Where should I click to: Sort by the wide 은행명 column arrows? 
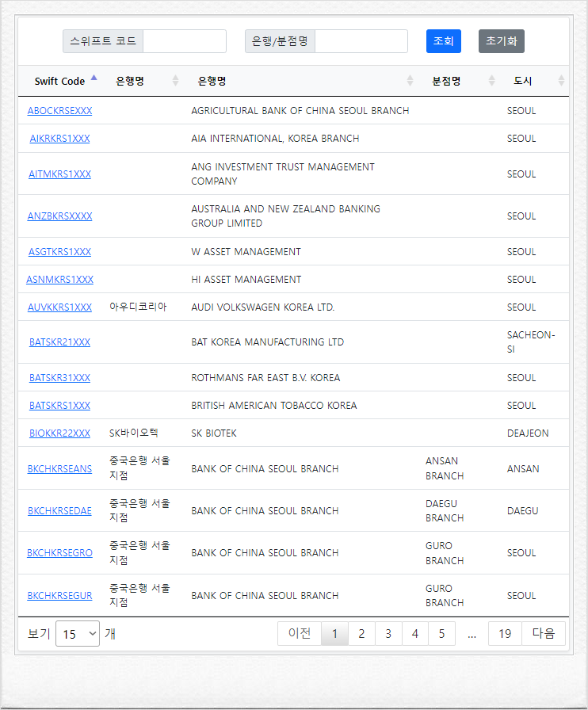(x=410, y=81)
